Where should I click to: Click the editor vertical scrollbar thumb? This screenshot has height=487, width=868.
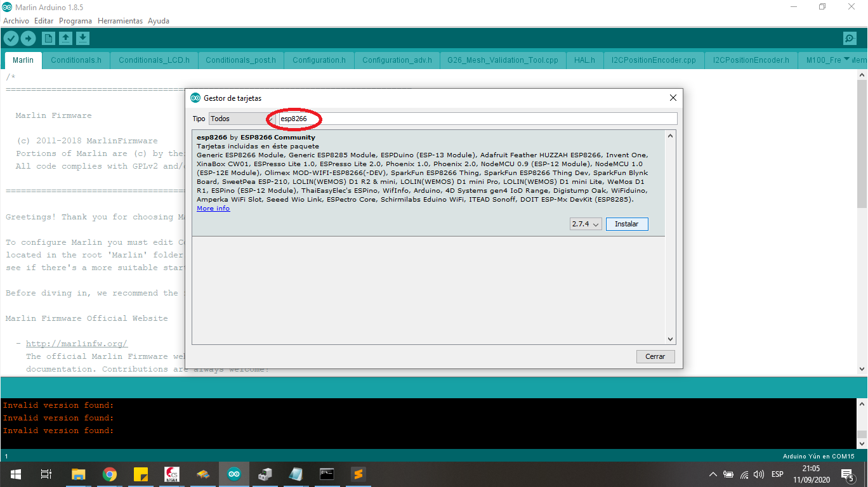tap(862, 143)
